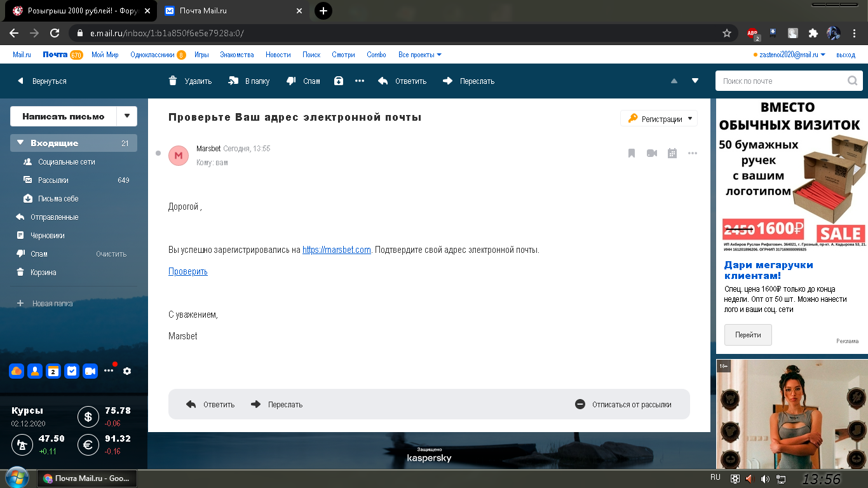This screenshot has width=868, height=488.
Task: Open the video call camera icon in the sidebar
Action: (x=90, y=371)
